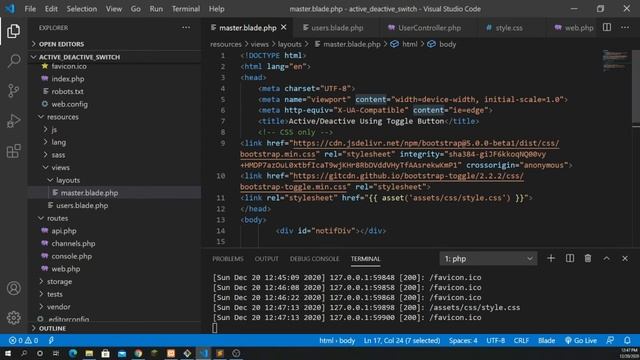This screenshot has width=640, height=360.
Task: Open editor more actions ellipsis
Action: pos(625,28)
